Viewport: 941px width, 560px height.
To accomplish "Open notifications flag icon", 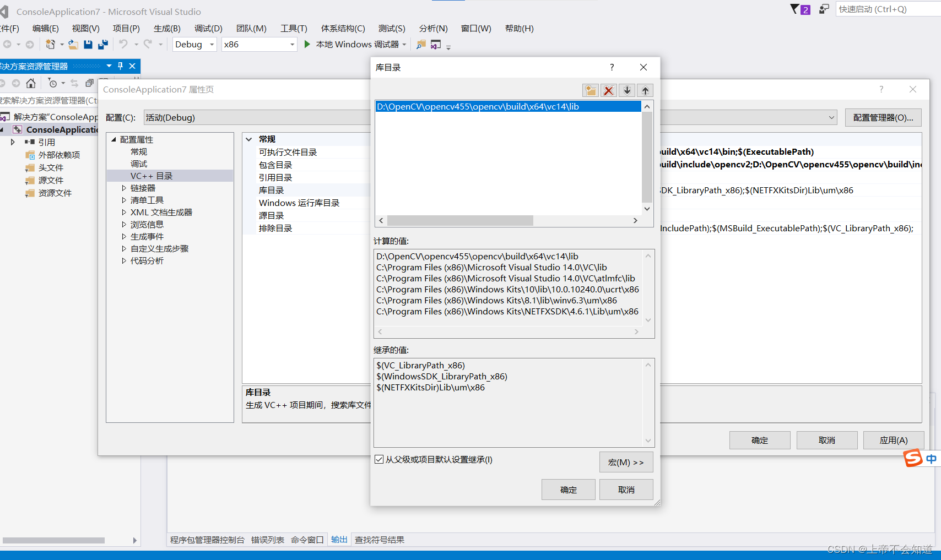I will (794, 9).
